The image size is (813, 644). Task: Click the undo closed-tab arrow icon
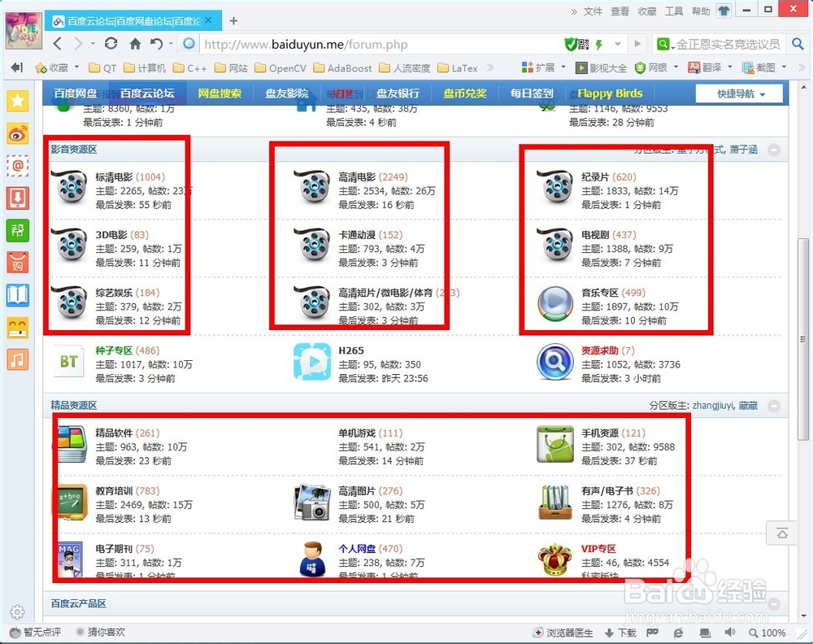[157, 44]
